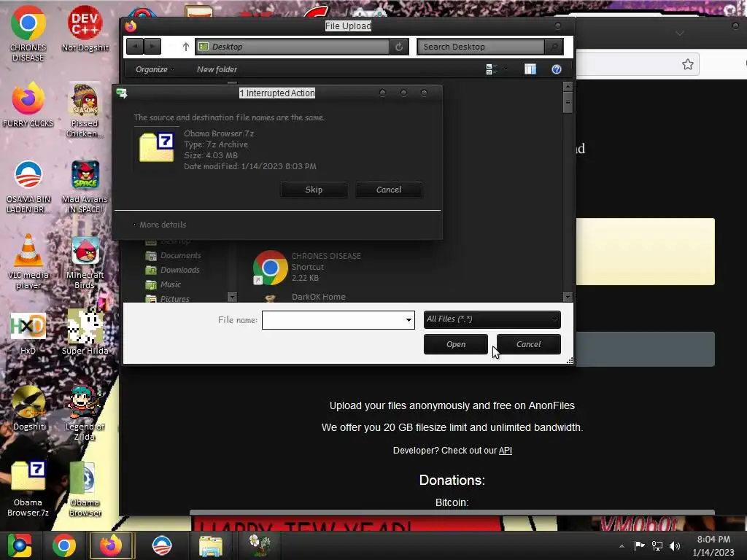The width and height of the screenshot is (747, 560).
Task: Select CHRONES DISEASE shortcut in file list
Action: (x=307, y=267)
